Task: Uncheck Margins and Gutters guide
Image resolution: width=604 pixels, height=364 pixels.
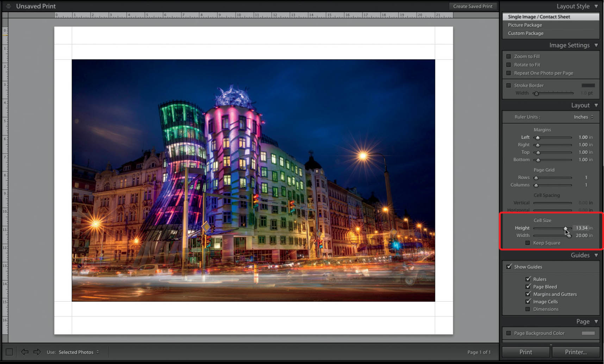Action: point(528,294)
